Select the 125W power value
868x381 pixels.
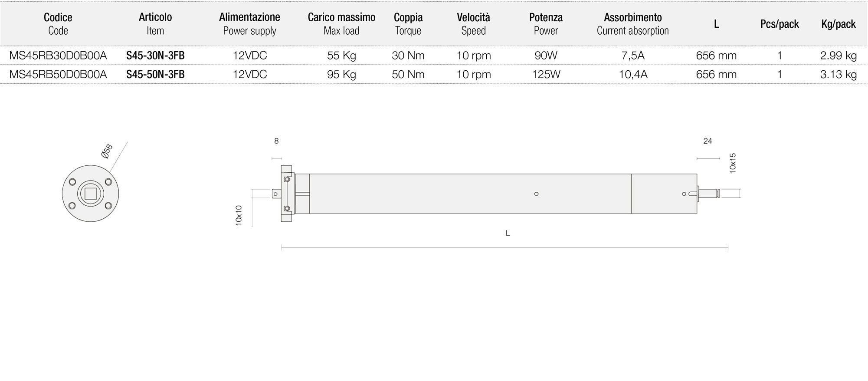[x=546, y=74]
